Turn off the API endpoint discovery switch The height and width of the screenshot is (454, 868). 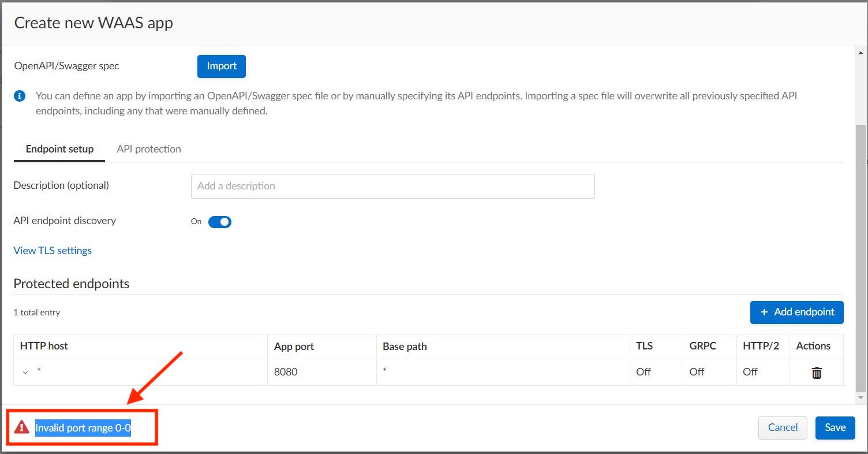(219, 222)
